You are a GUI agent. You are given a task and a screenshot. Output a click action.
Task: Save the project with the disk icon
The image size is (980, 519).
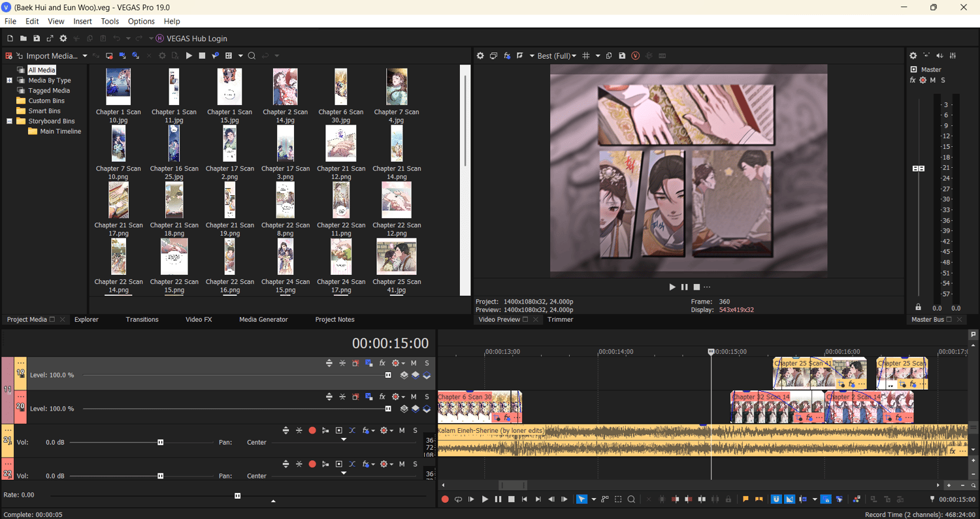37,39
